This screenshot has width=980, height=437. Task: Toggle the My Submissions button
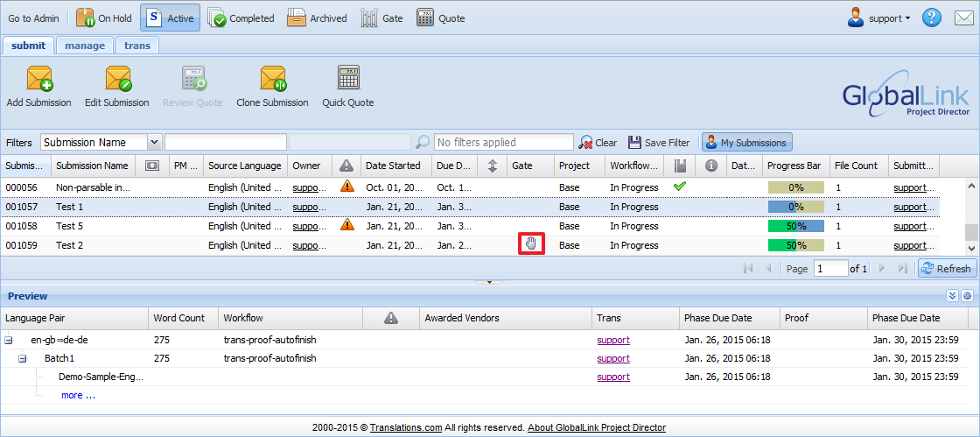[x=747, y=143]
